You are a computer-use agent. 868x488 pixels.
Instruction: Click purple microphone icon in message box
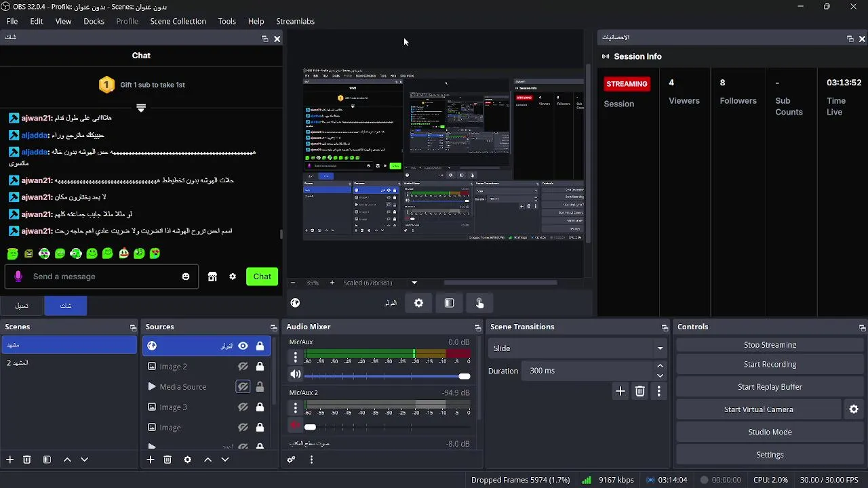click(x=18, y=277)
